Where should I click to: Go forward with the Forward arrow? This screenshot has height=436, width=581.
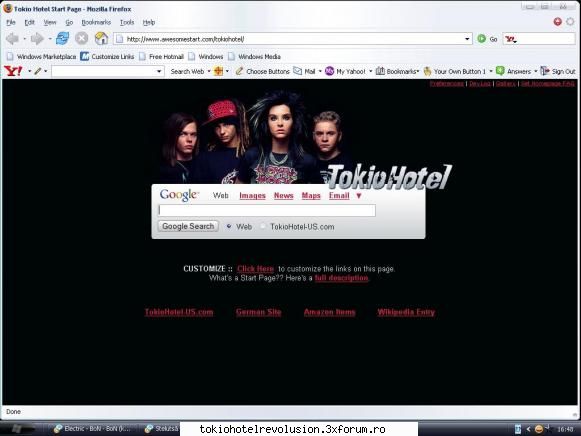(37, 39)
